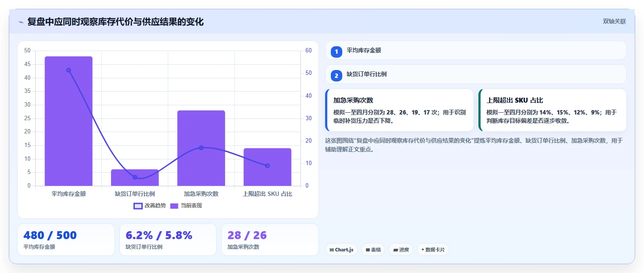Click the description paragraph starting 这张图围绕
Image resolution: width=644 pixels, height=273 pixels.
[x=474, y=145]
